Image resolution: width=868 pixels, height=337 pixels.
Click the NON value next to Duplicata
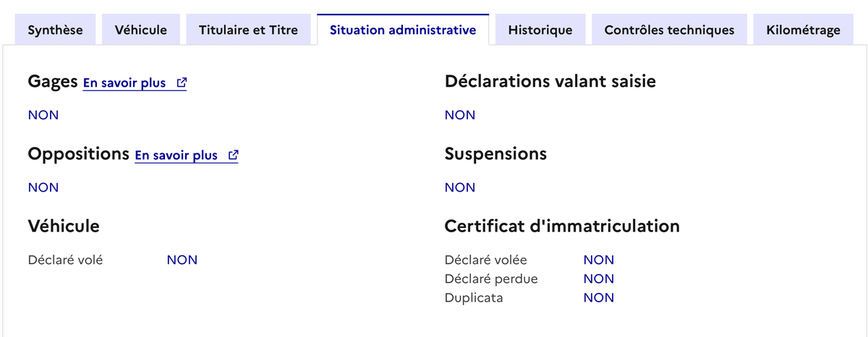(598, 297)
